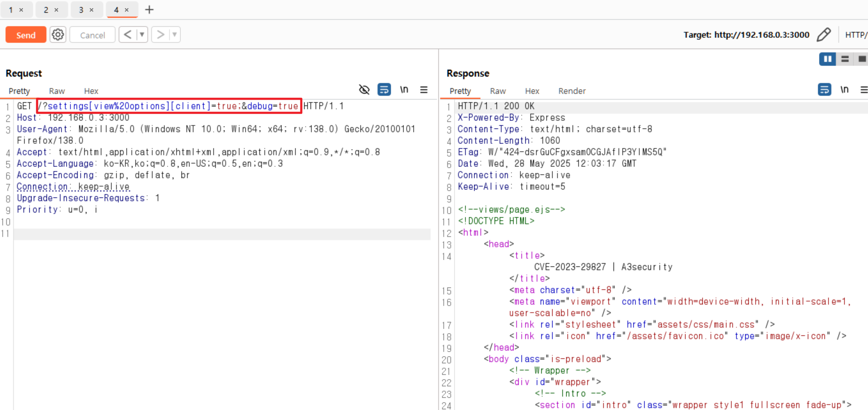868x410 pixels.
Task: Select Response Pretty view tab
Action: pyautogui.click(x=460, y=91)
